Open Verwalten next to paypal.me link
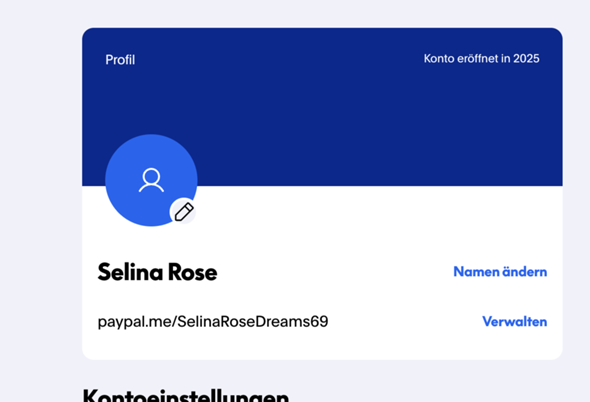 pos(514,321)
